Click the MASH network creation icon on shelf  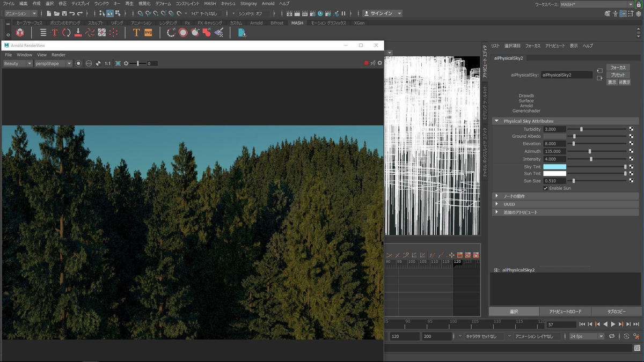pos(20,33)
